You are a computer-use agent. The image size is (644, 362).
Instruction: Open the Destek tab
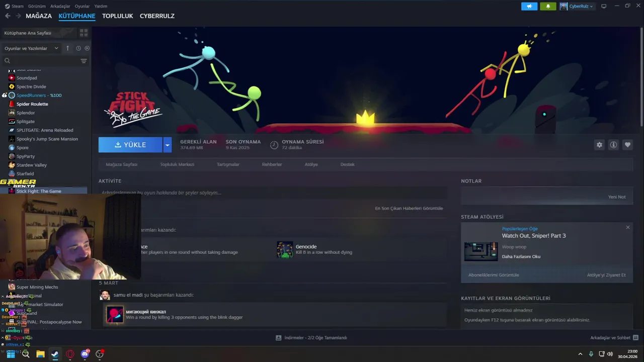[347, 164]
